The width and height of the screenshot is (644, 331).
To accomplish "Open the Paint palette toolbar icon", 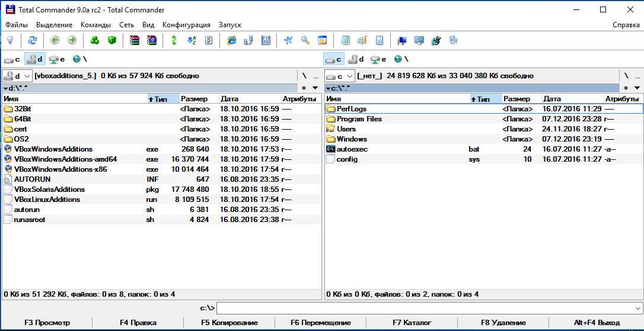I will click(362, 40).
